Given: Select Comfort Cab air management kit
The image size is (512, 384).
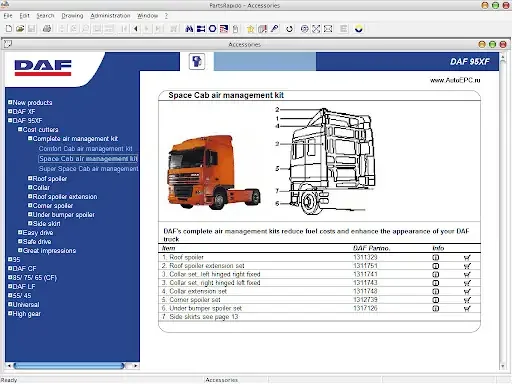Looking at the screenshot, I should pyautogui.click(x=85, y=149).
